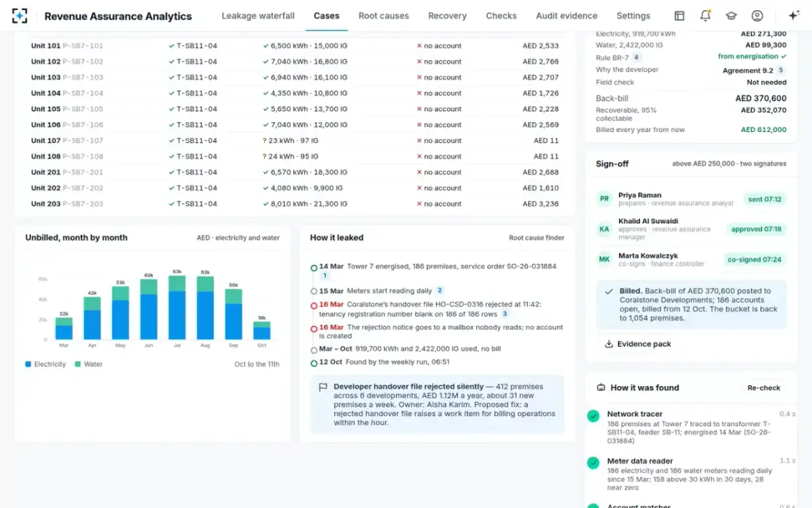Image resolution: width=812 pixels, height=508 pixels.
Task: Click the flag icon in root cause note
Action: (x=323, y=387)
